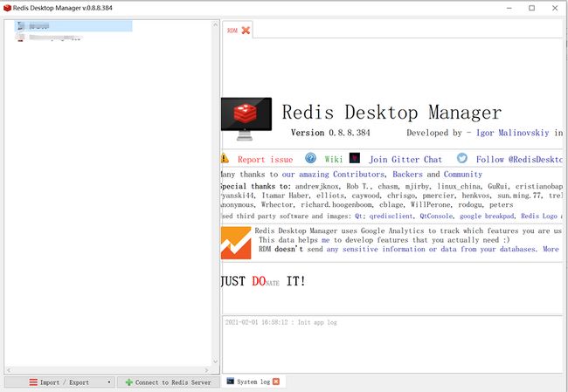This screenshot has height=392, width=568.
Task: Click Connect to Redis Server button
Action: (169, 382)
